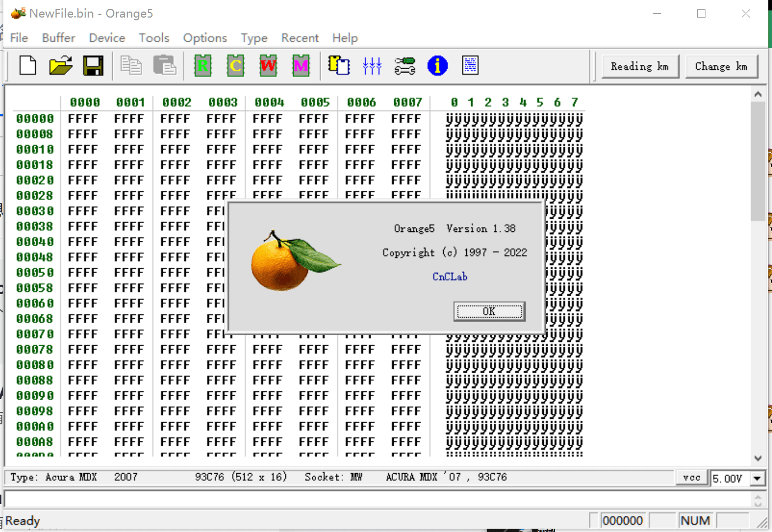The image size is (772, 532).
Task: Open the Options menu
Action: pos(205,38)
